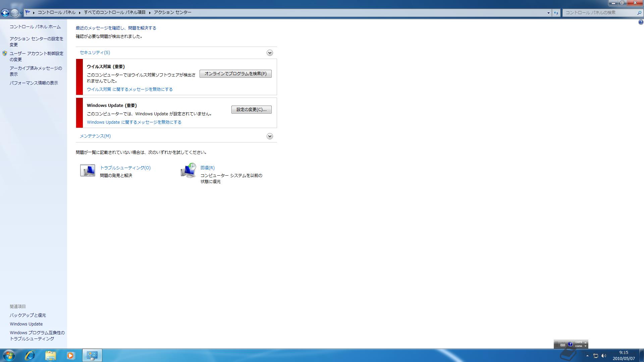Open address bar history dropdown arrow
This screenshot has height=362, width=644.
pos(548,13)
